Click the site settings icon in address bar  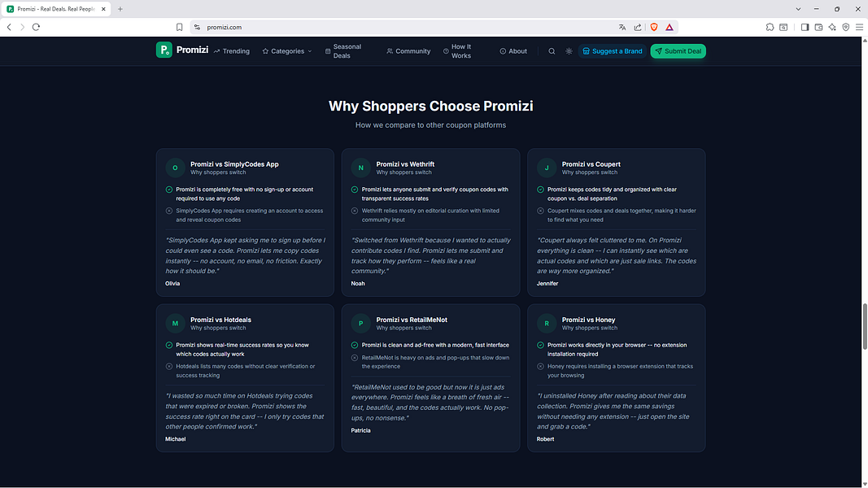click(197, 27)
